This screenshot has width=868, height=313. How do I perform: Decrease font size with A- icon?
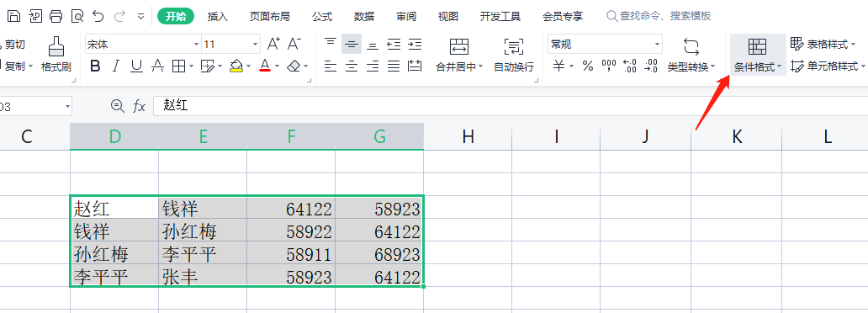294,44
